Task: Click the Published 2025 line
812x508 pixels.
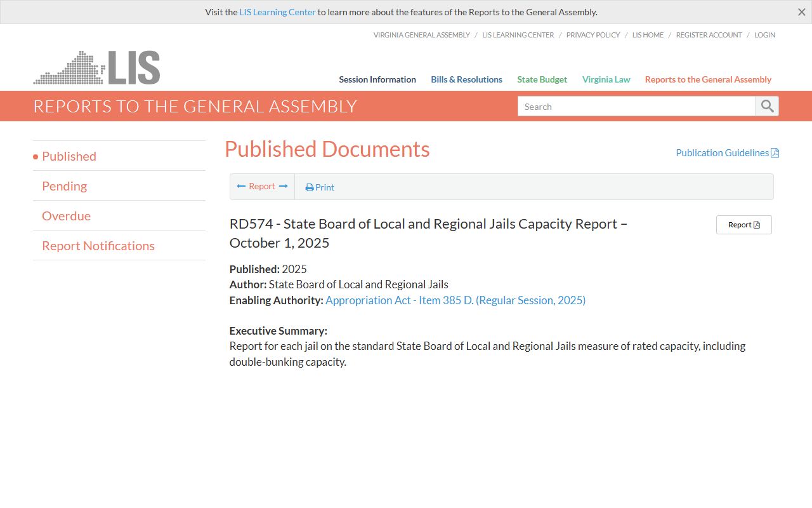Action: point(268,269)
